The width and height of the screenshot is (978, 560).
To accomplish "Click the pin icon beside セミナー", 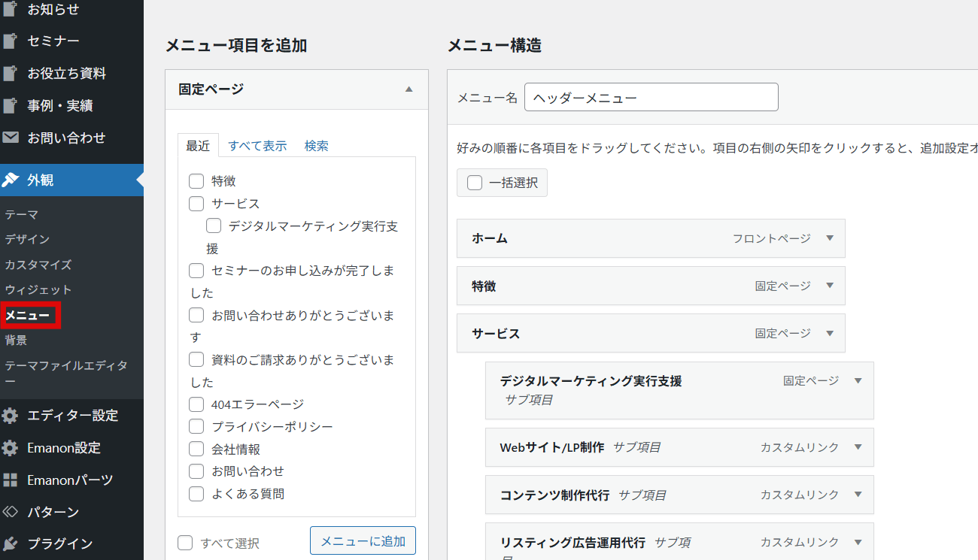I will tap(11, 41).
